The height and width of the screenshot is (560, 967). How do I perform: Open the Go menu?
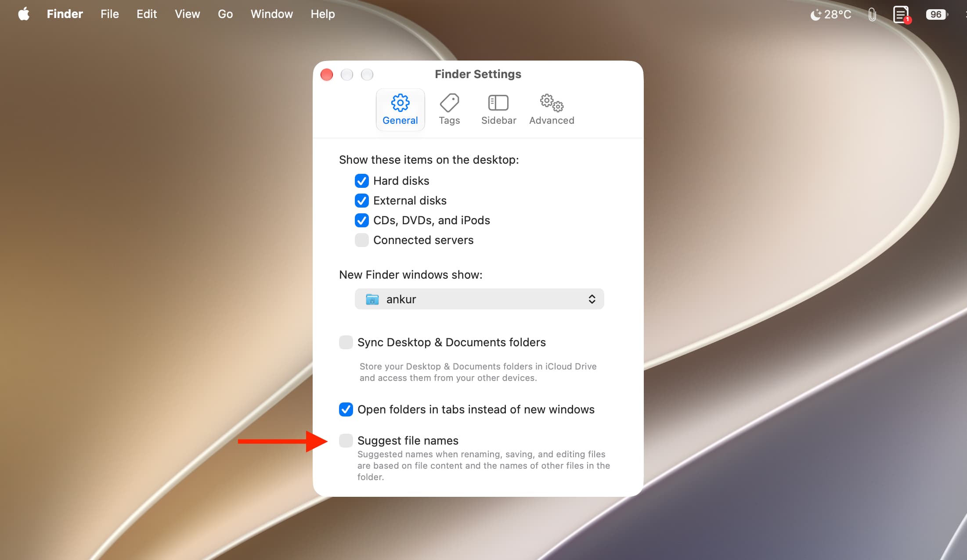click(x=225, y=14)
